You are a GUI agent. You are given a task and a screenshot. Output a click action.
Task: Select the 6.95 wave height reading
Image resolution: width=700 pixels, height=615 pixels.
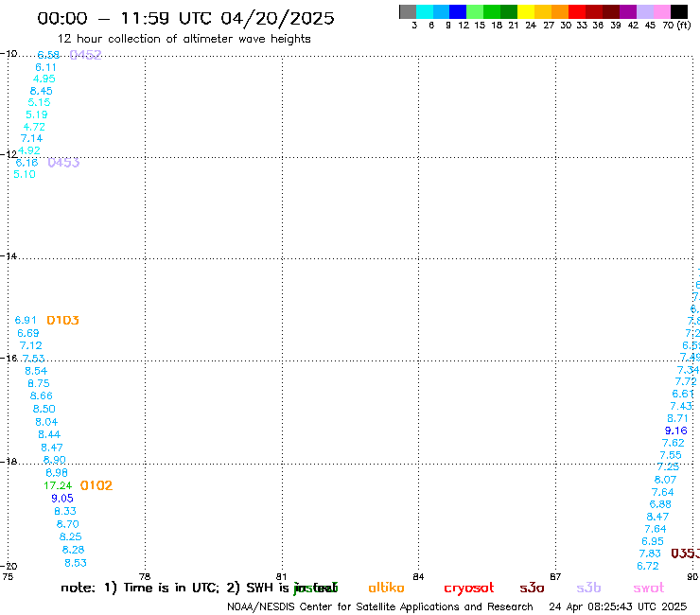coord(653,541)
